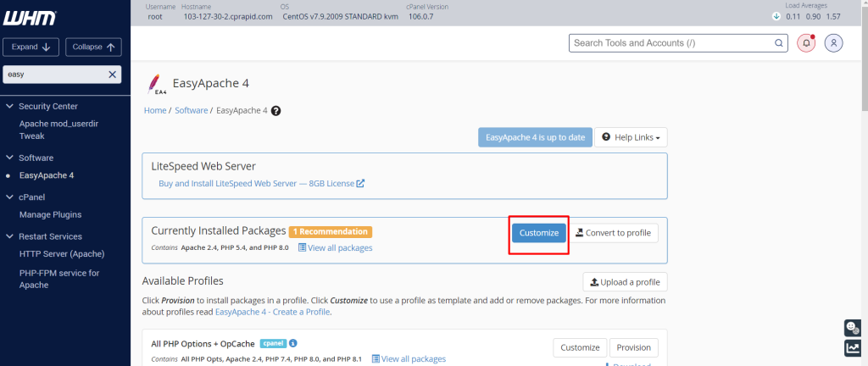Collapse the cPanel section
The width and height of the screenshot is (868, 366).
click(x=9, y=197)
